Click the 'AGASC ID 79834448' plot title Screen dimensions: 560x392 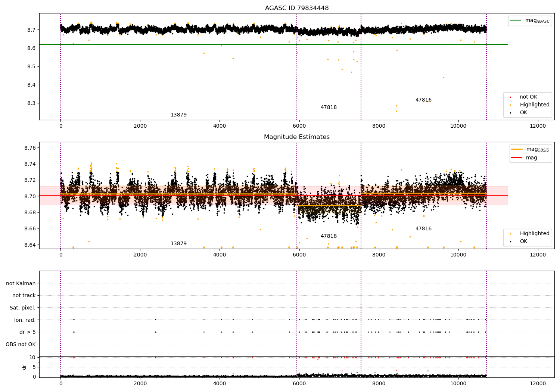tap(297, 8)
